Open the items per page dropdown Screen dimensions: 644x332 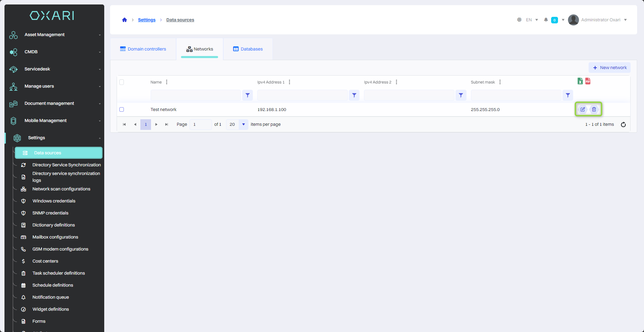coord(243,124)
